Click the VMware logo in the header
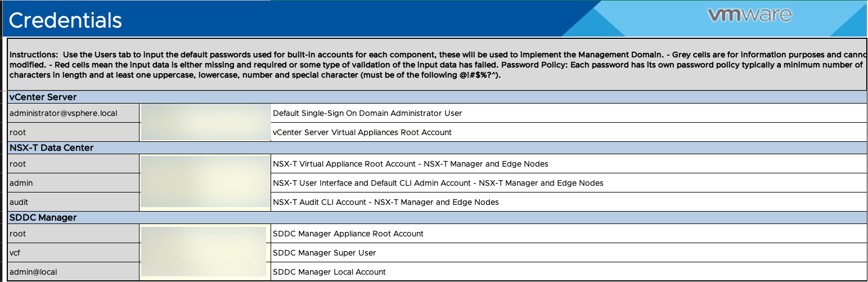The image size is (868, 282). coord(750,15)
